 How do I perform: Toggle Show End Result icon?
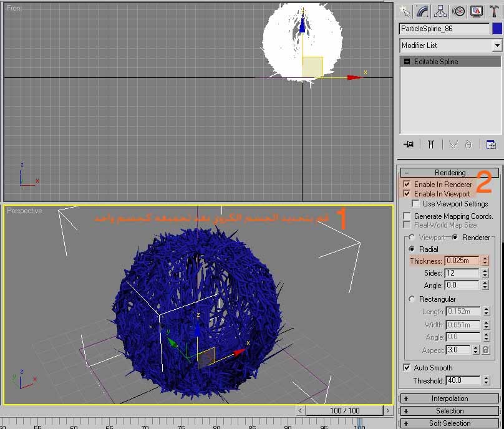(x=431, y=145)
